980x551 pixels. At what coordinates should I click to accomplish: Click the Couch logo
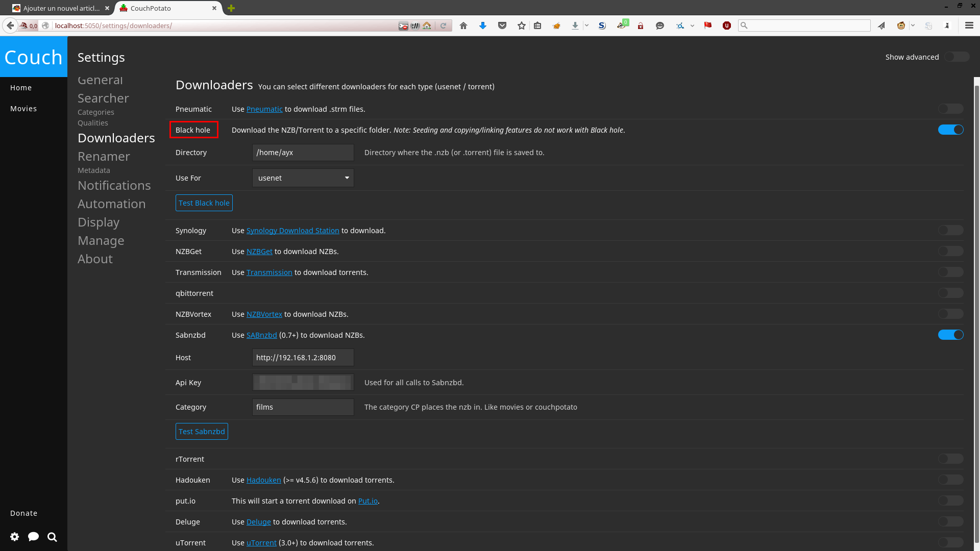tap(34, 57)
